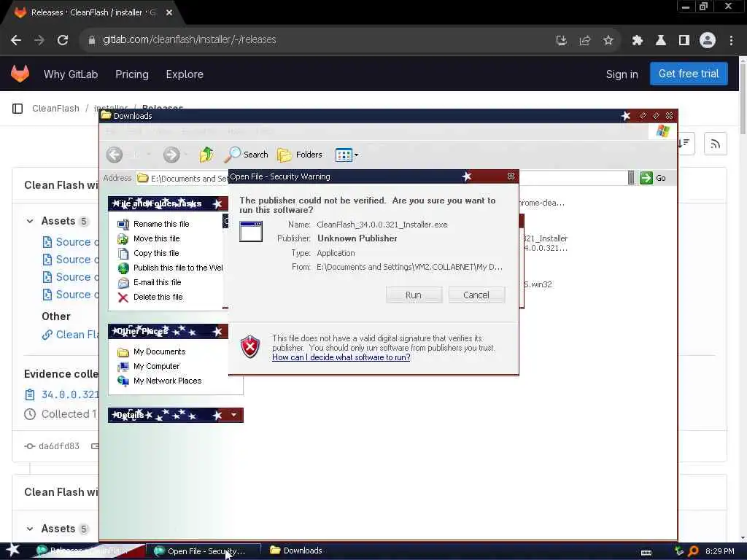Toggle GitLab sidebar icon
Image resolution: width=747 pixels, height=560 pixels.
tap(18, 109)
